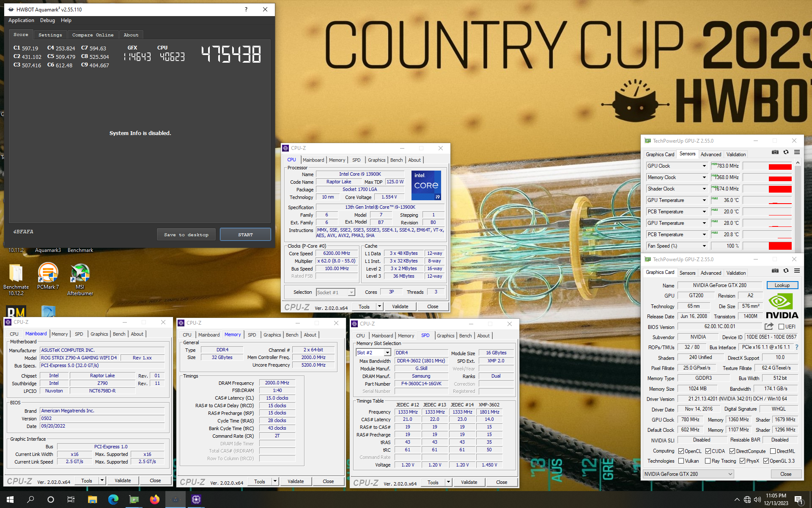This screenshot has width=812, height=508.
Task: Open the NVIDIA GeForce GTX 280 card selector
Action: click(x=688, y=474)
